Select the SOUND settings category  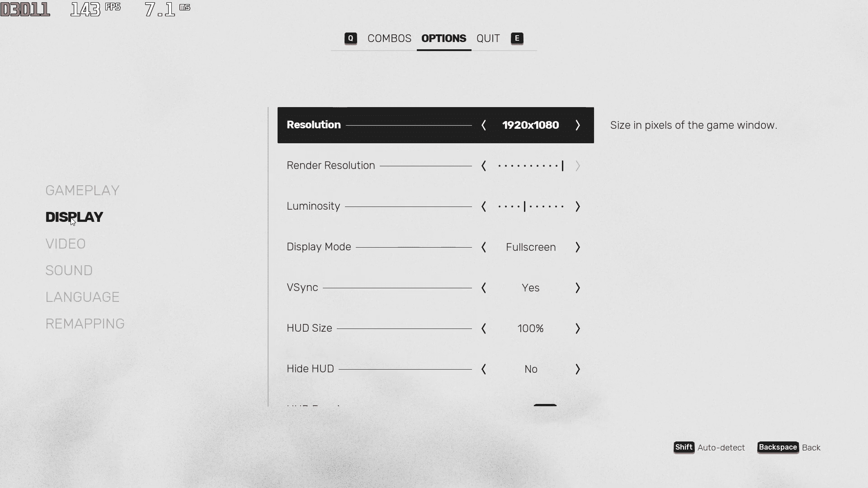[69, 270]
